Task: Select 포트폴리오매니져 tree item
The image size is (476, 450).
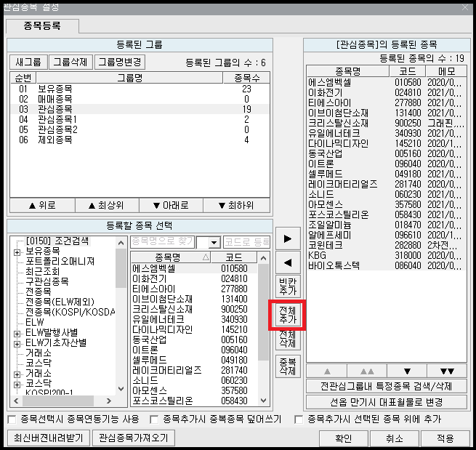Action: click(60, 262)
